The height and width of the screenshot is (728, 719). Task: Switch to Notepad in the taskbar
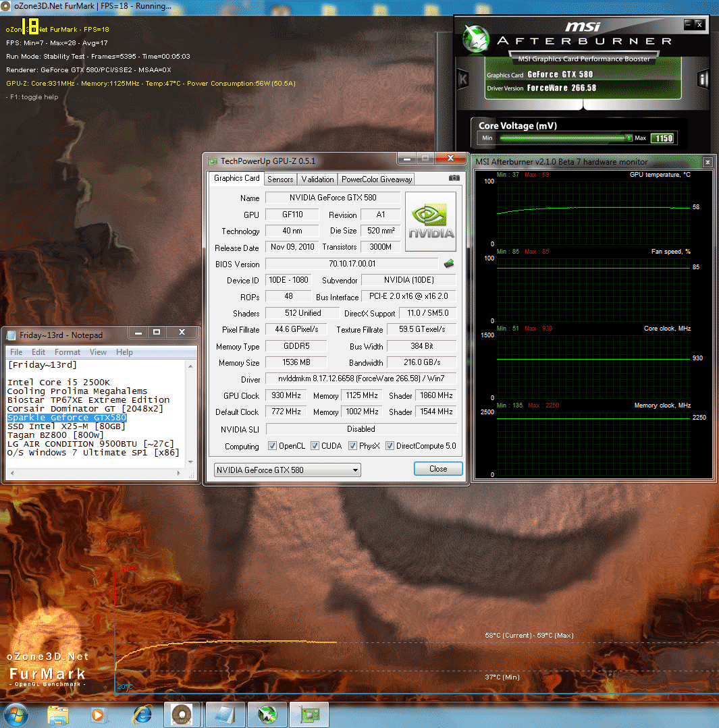[x=225, y=715]
